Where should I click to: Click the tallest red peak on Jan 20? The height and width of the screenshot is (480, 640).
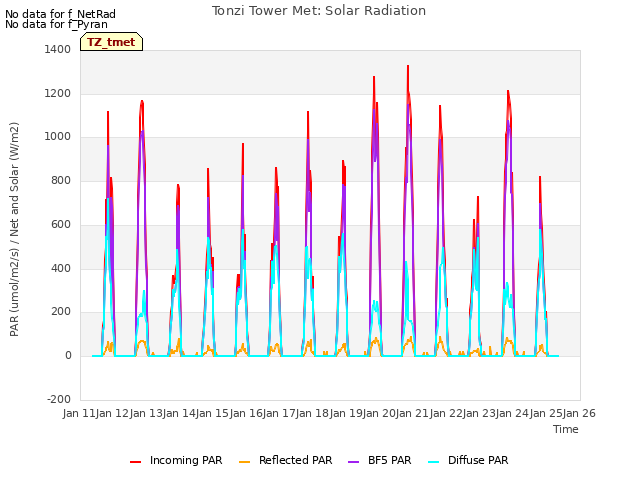pos(408,66)
